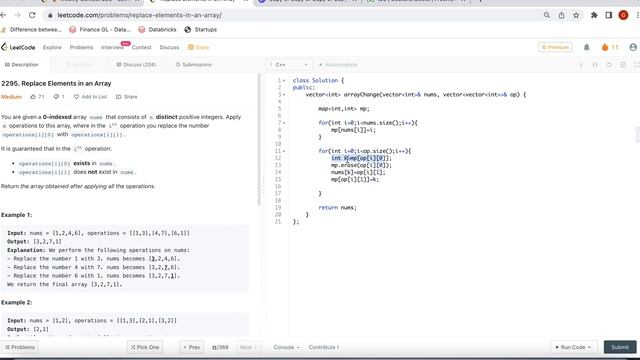Go to the Prev problem
Viewport: 640px width, 360px height.
pyautogui.click(x=192, y=347)
